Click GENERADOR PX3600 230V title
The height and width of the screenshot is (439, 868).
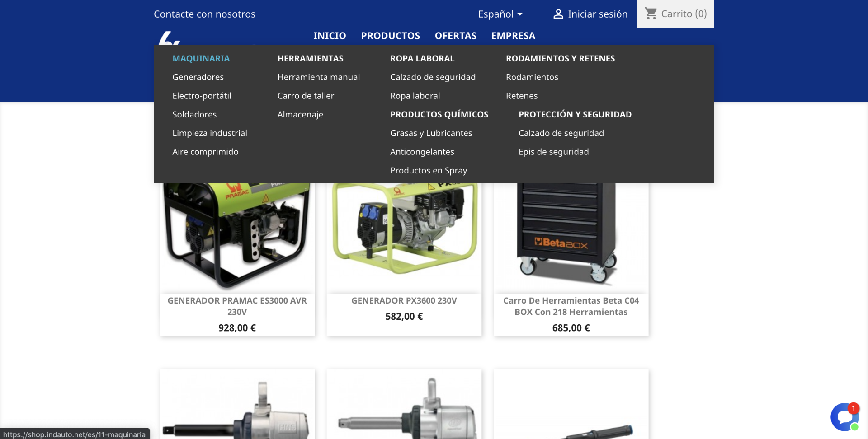pos(404,301)
